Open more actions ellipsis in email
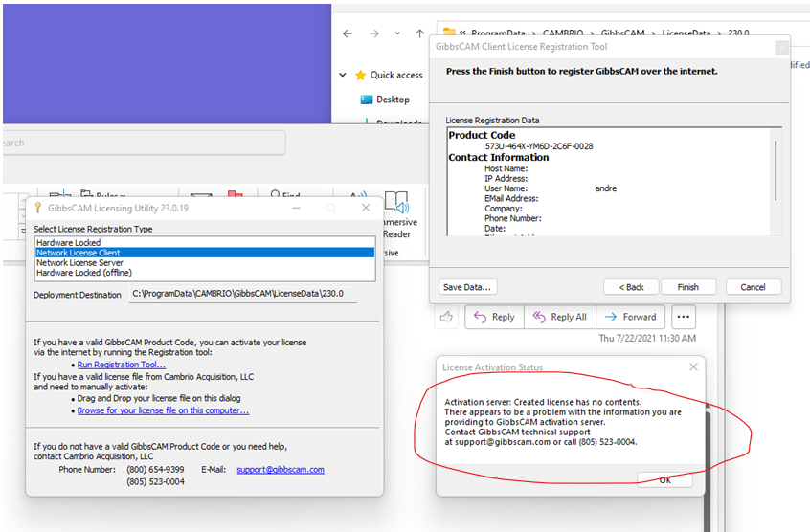 tap(684, 317)
